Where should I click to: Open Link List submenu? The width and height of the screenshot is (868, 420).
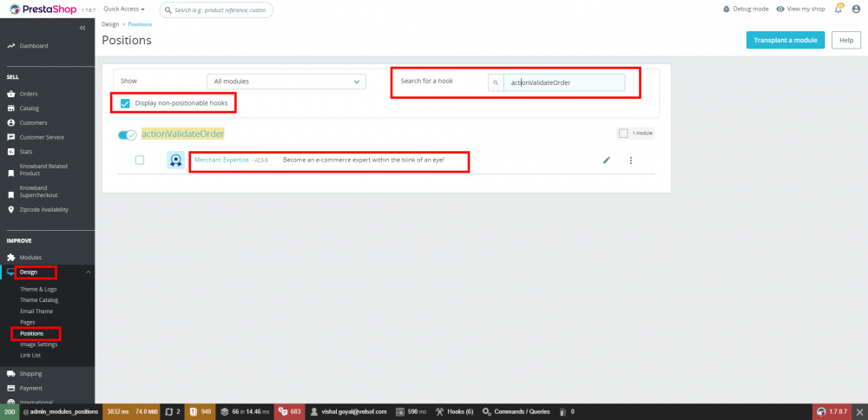[30, 355]
